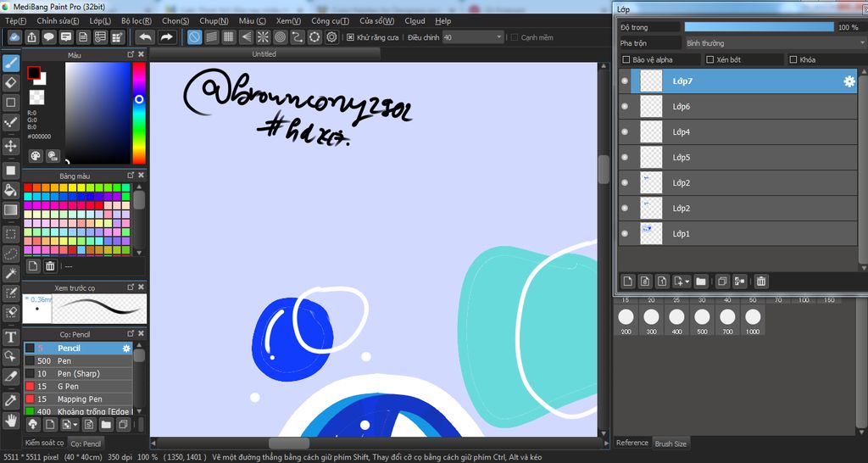Create a layer folder in Lớp panel
The image size is (868, 463).
(x=701, y=282)
